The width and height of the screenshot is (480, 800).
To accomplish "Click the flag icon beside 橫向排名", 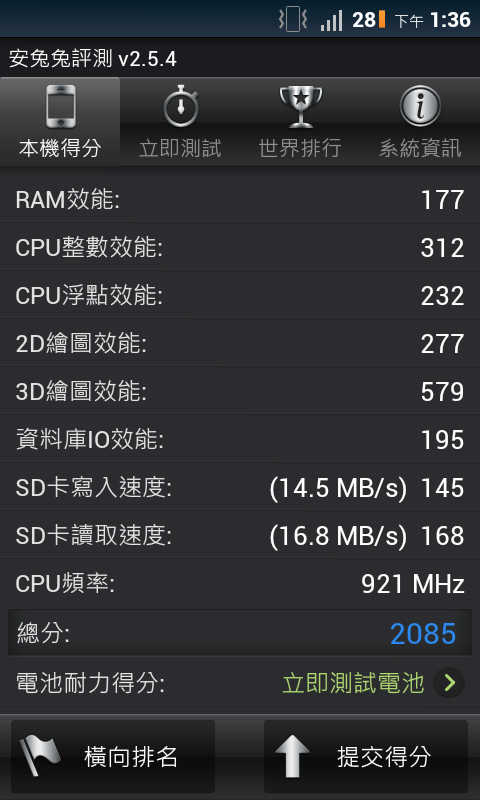I will (40, 756).
